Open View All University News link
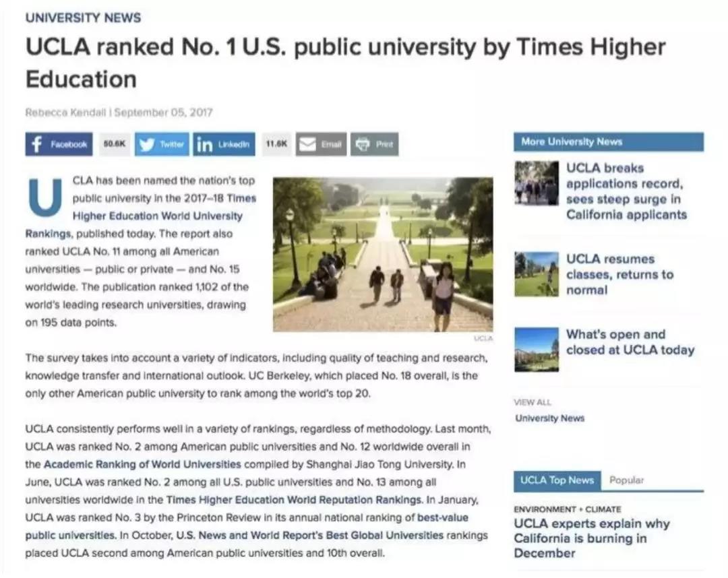This screenshot has width=728, height=578. pos(549,418)
